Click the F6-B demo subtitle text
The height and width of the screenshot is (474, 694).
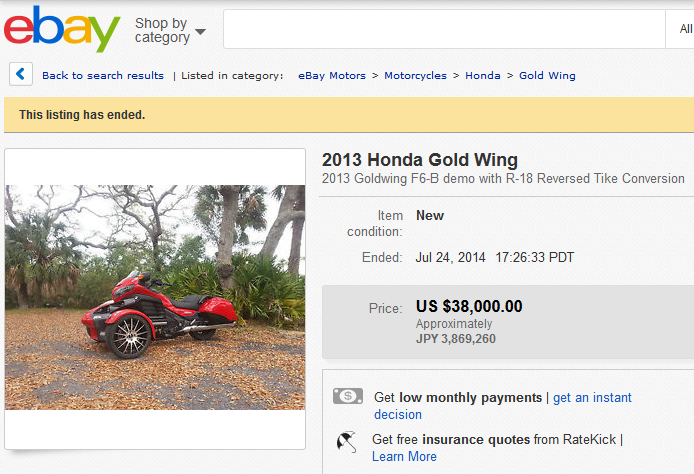(503, 179)
